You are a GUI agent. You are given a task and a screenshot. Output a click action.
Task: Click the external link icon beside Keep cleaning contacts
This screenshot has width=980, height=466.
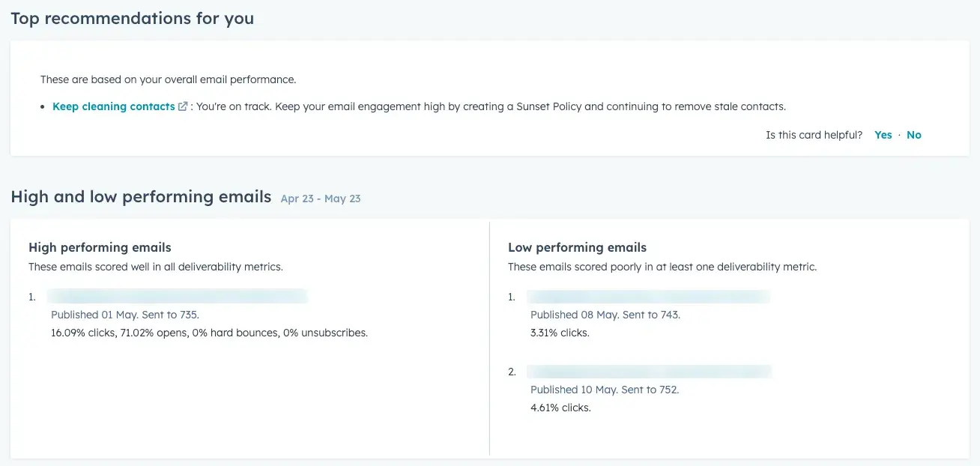[183, 106]
